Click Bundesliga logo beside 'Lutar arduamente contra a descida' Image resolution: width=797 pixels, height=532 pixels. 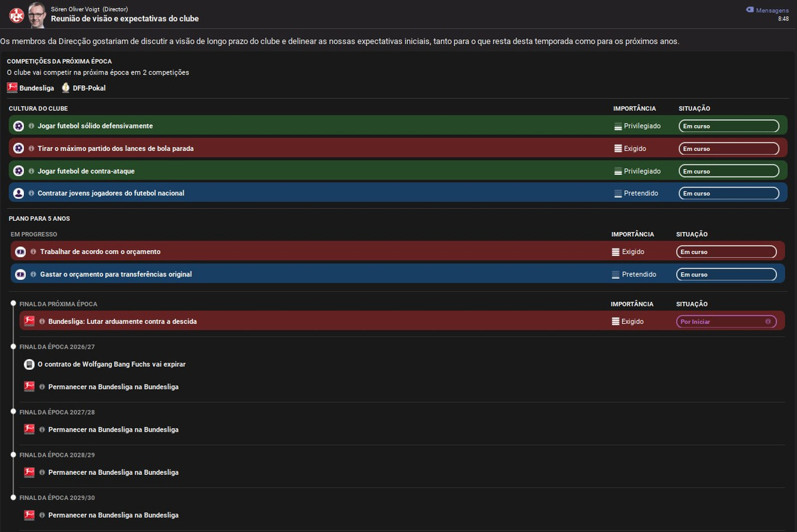[29, 321]
